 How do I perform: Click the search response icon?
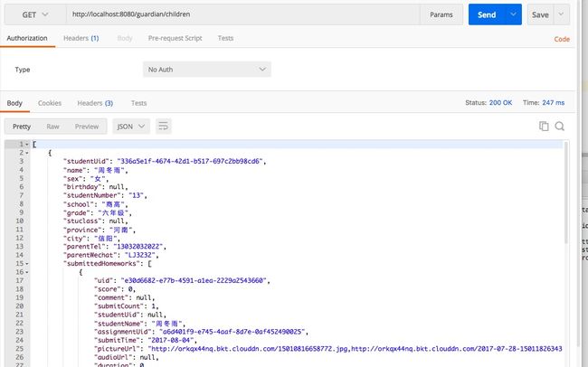[559, 127]
